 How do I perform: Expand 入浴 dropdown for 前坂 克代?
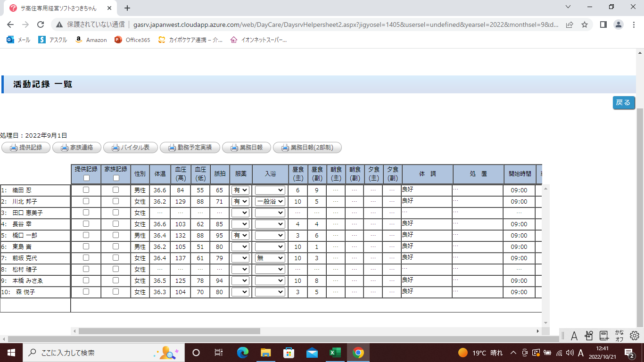270,258
